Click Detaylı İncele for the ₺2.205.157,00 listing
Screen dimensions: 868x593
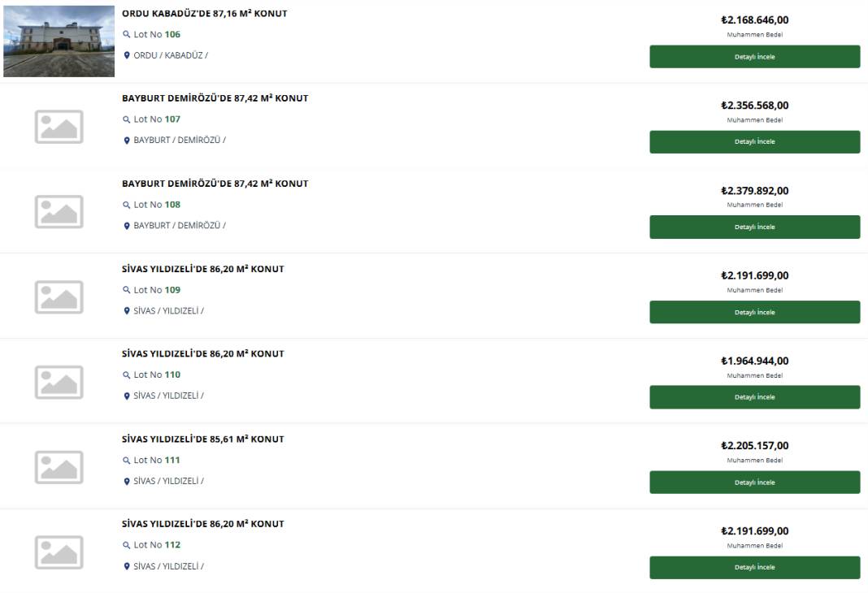pos(754,483)
